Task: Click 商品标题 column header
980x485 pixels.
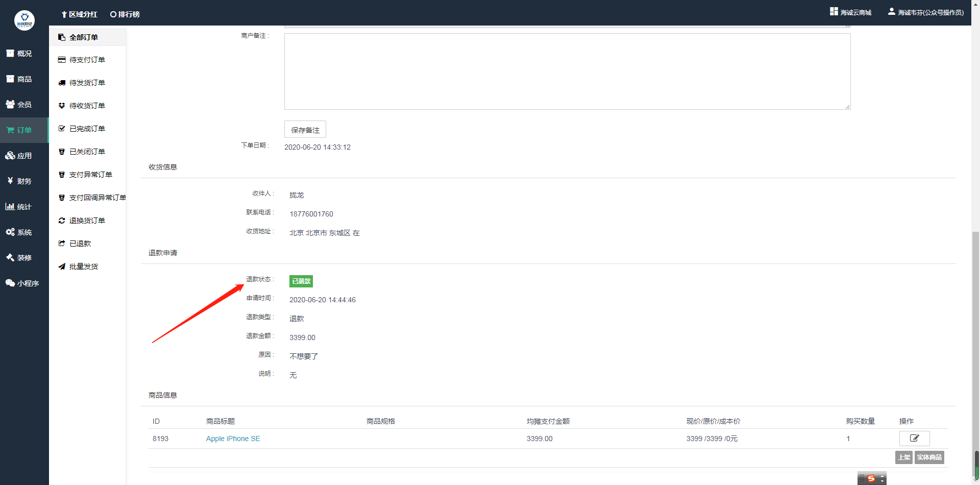Action: tap(220, 421)
